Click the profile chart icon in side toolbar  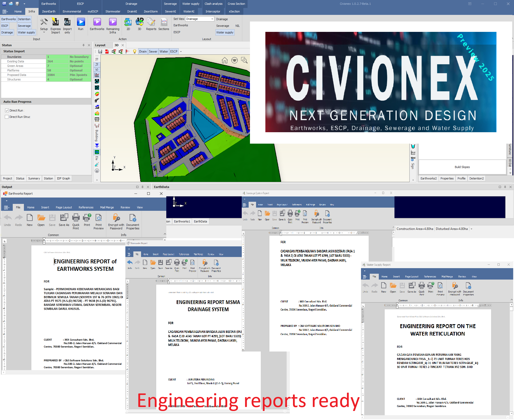pyautogui.click(x=97, y=75)
